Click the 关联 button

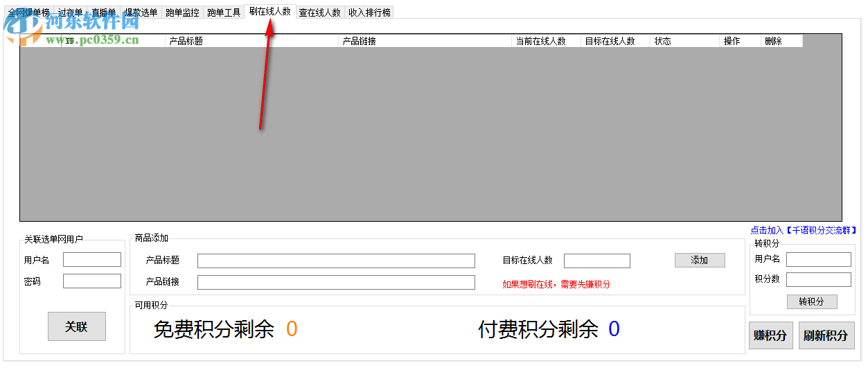coord(77,326)
